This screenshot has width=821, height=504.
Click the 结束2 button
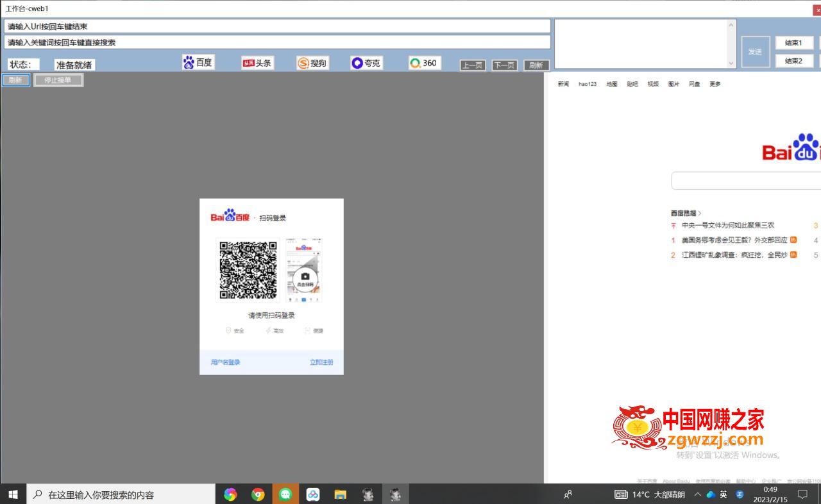(x=794, y=61)
